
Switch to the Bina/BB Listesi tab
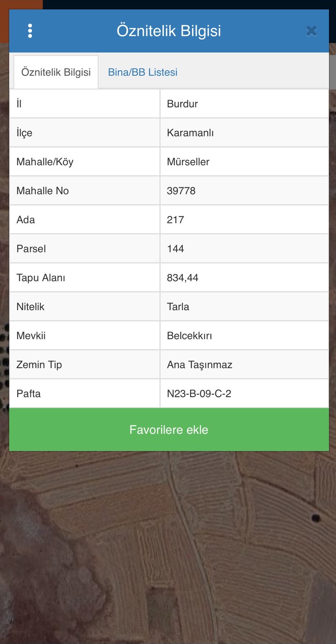pyautogui.click(x=143, y=72)
